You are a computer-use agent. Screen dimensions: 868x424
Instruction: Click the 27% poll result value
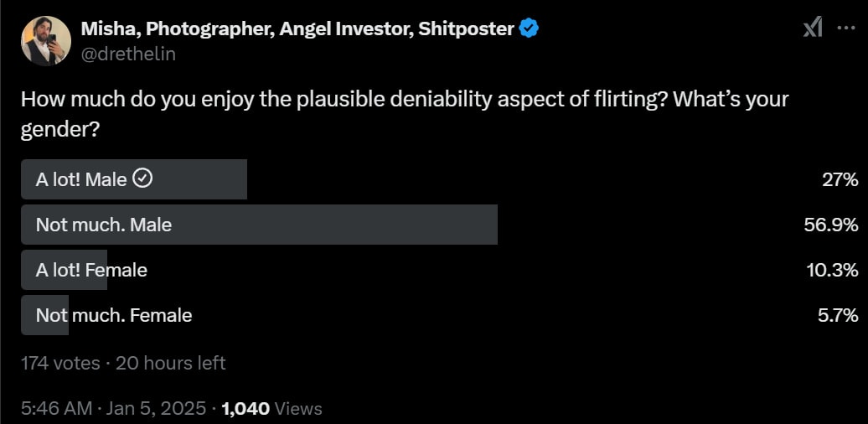(x=840, y=179)
